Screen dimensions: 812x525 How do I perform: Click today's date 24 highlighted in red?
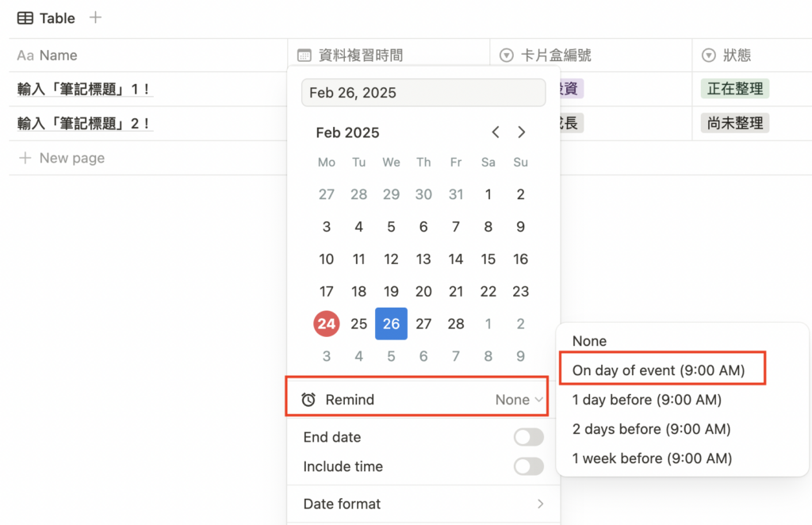(x=327, y=324)
